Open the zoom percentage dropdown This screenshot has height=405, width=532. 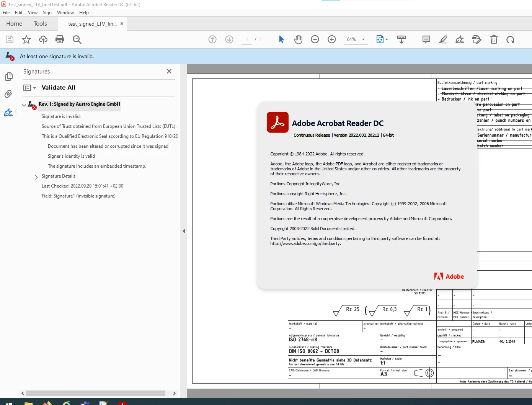363,39
